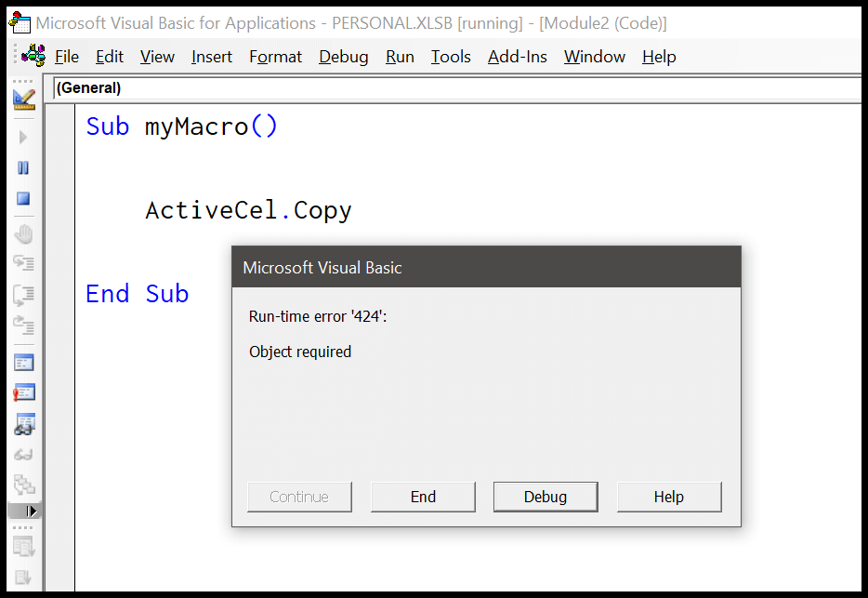Viewport: 868px width, 598px height.
Task: Open the Debug menu
Action: pos(343,57)
